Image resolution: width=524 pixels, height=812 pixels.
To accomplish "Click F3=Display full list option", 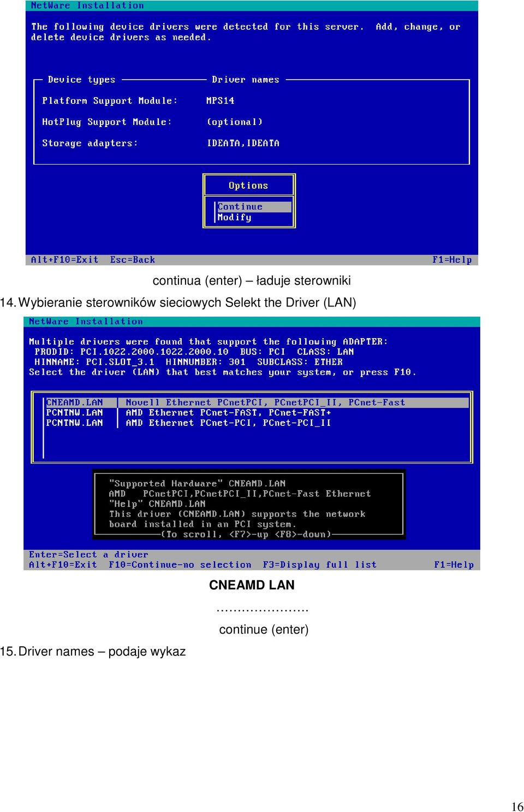I will click(320, 564).
